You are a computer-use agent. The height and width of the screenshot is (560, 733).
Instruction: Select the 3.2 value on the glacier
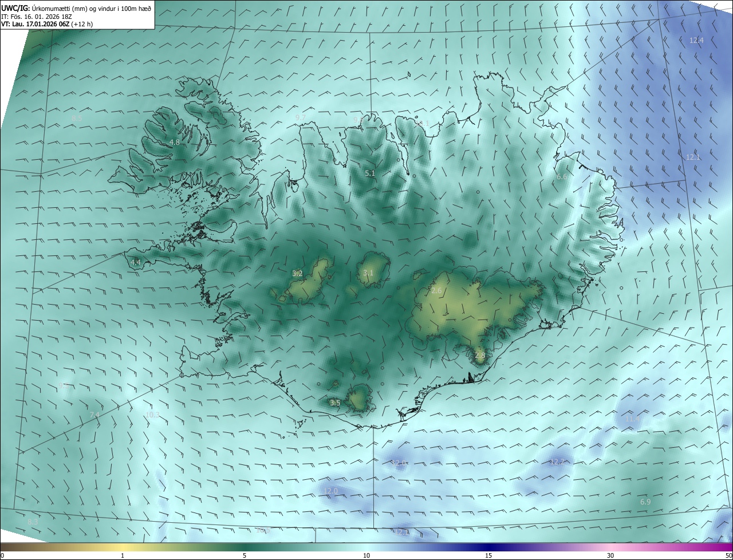click(297, 273)
